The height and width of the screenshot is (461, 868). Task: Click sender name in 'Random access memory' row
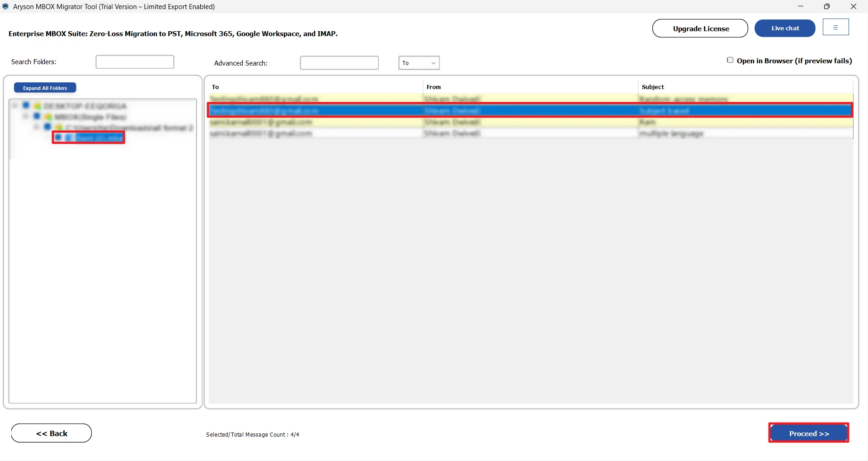[453, 99]
